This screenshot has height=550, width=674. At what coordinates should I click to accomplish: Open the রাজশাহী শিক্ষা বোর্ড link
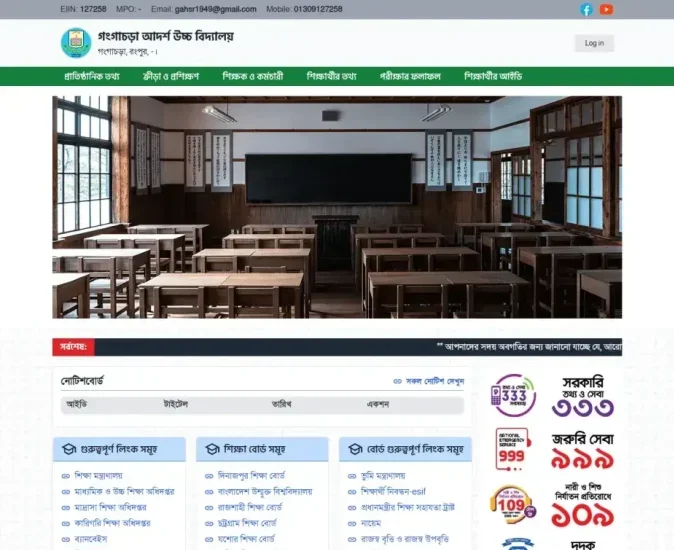(x=250, y=507)
